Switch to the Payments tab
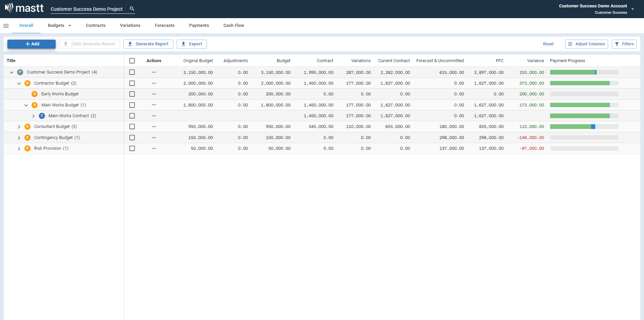The height and width of the screenshot is (320, 644). coord(199,26)
